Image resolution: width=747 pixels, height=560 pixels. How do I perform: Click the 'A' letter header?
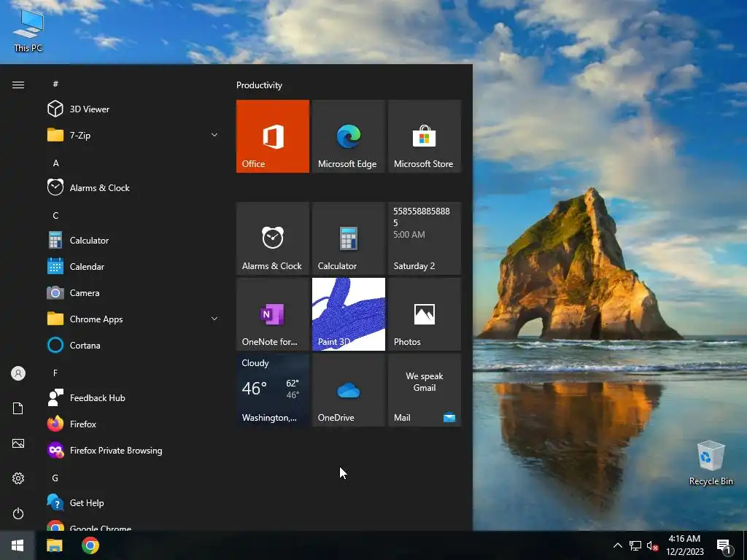pyautogui.click(x=55, y=163)
